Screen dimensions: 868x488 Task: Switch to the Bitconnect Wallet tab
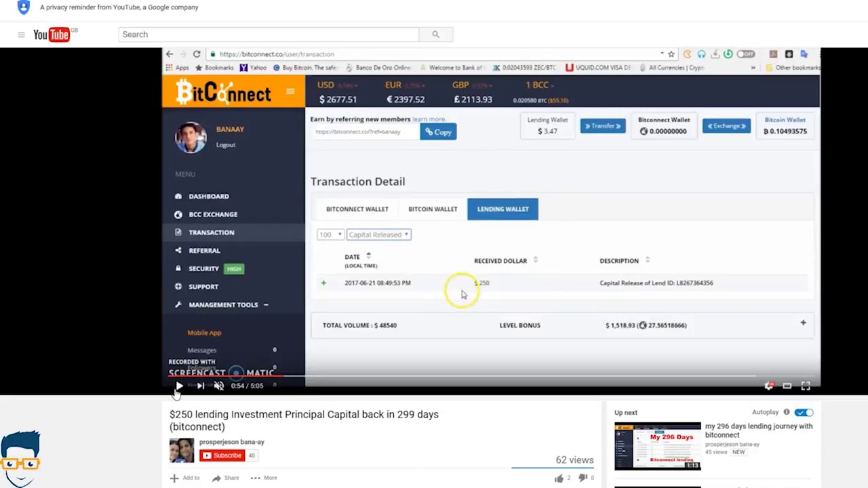coord(357,209)
